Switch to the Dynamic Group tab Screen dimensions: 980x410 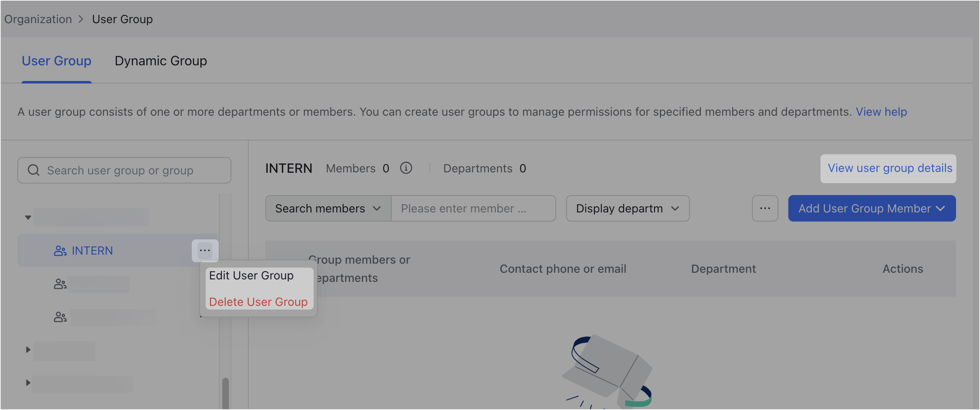click(x=161, y=61)
